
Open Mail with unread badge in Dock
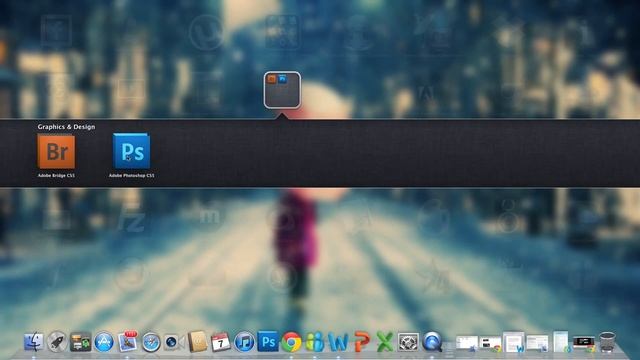pos(128,341)
